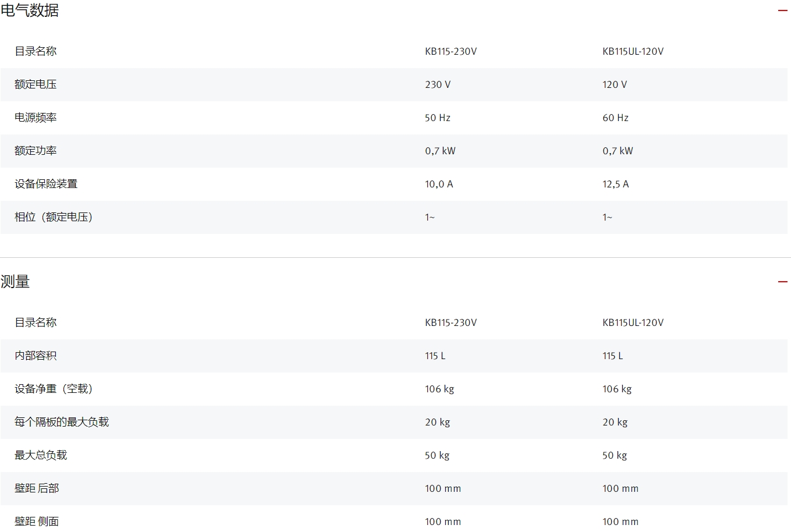791x532 pixels.
Task: Click the 壁距 后部 row label
Action: point(37,488)
